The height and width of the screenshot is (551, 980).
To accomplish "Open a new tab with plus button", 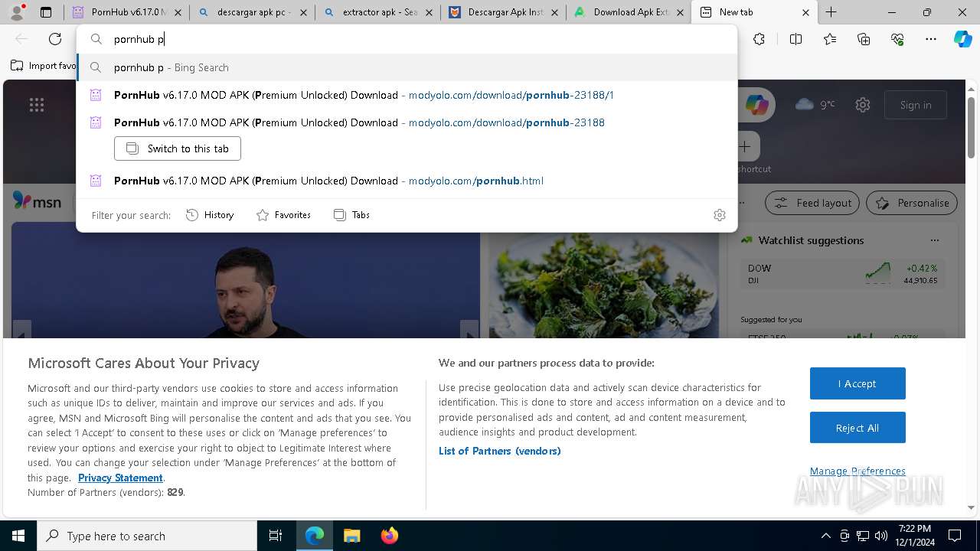I will pos(831,12).
